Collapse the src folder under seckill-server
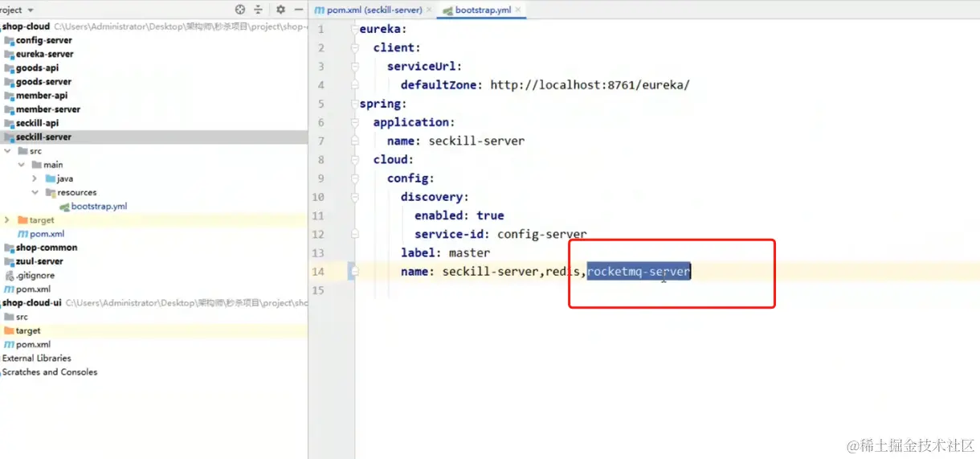The width and height of the screenshot is (980, 459). click(7, 150)
